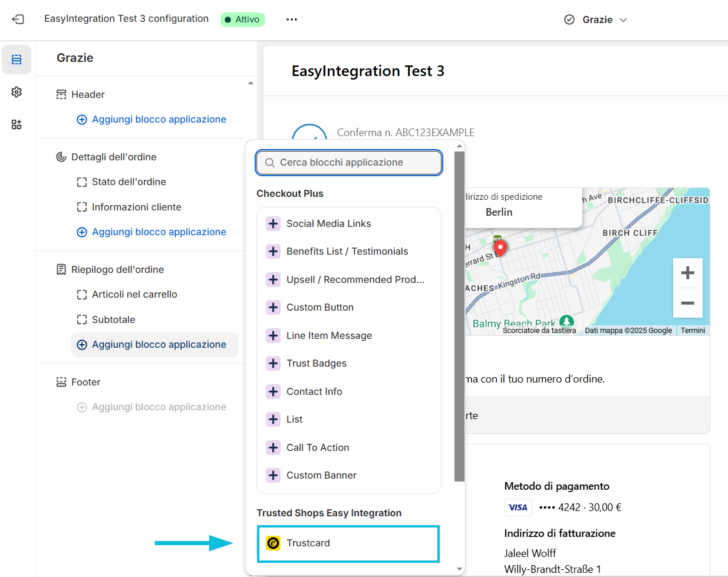Click Aggiungi blocco applicazione under Header
728x577 pixels.
(152, 119)
